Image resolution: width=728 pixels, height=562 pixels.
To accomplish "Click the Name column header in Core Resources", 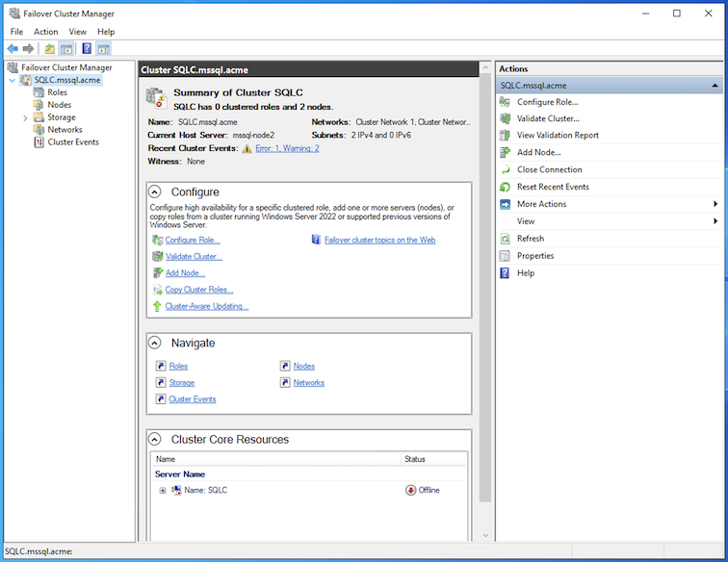I will (276, 459).
